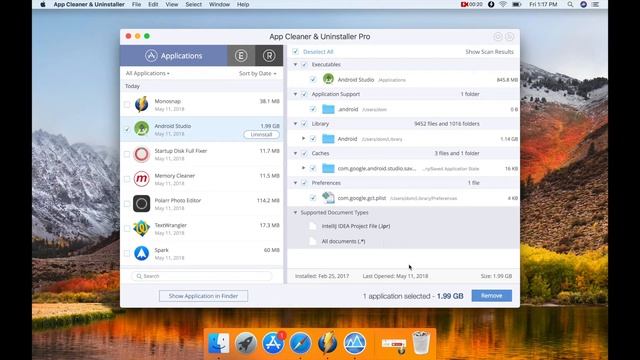Open Spotlight search in the menu bar
The height and width of the screenshot is (360, 640).
pos(570,4)
